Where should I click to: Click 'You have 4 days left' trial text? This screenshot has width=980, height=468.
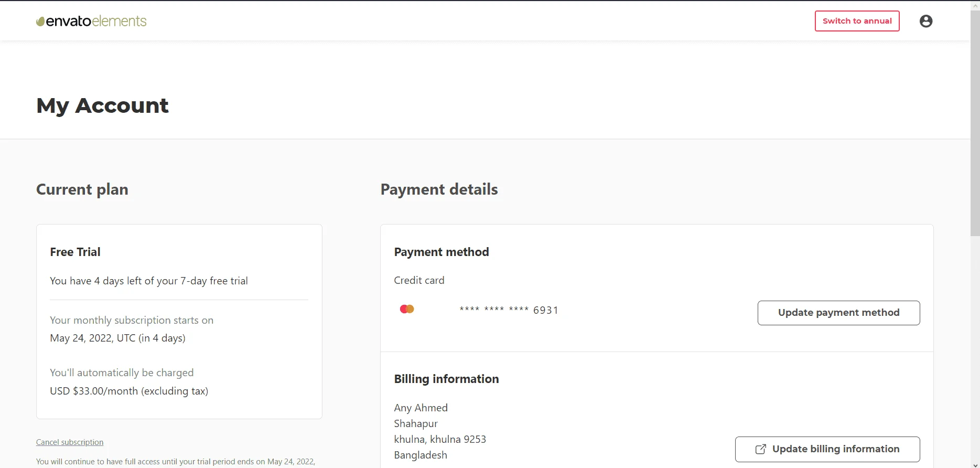coord(149,281)
